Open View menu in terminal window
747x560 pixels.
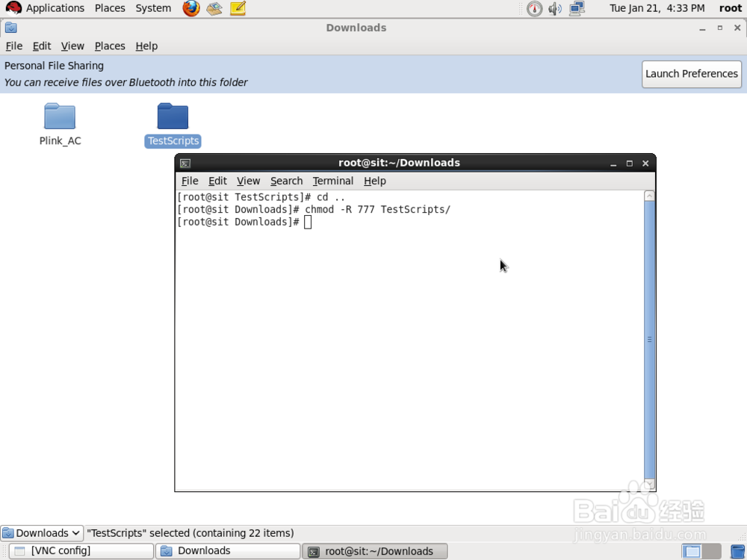(248, 181)
